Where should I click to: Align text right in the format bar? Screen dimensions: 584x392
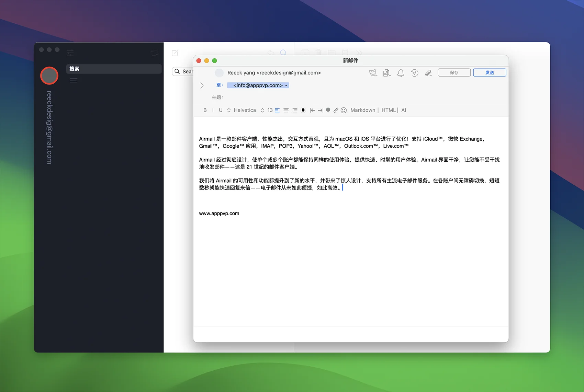tap(295, 110)
